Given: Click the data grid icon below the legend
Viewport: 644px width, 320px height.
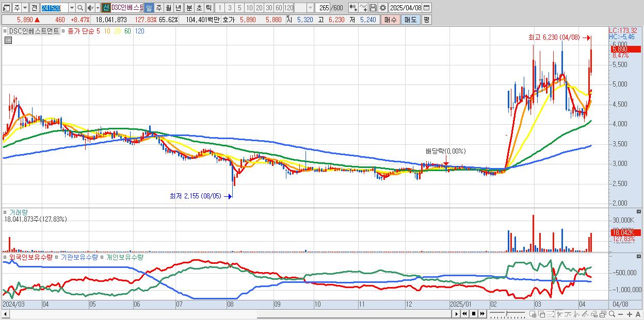Looking at the screenshot, I should [8, 40].
